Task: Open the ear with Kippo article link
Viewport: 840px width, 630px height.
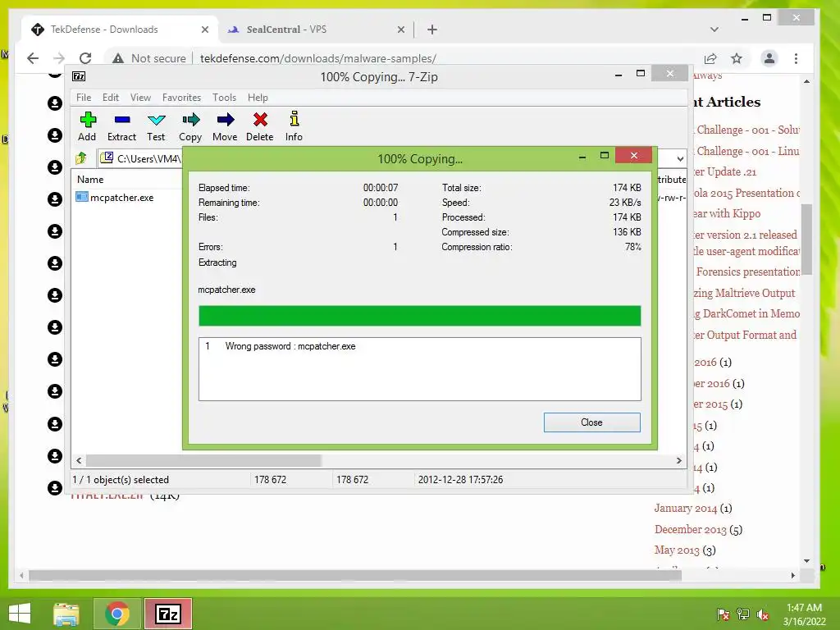Action: pyautogui.click(x=727, y=213)
